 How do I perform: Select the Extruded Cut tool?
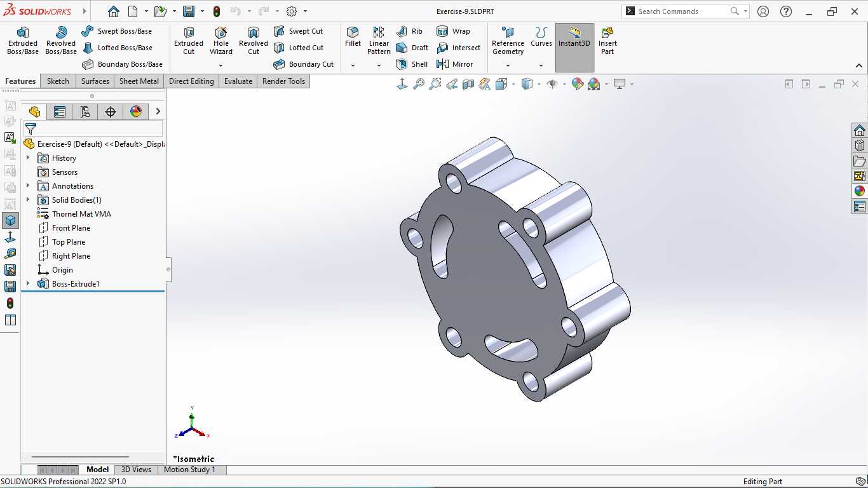189,41
